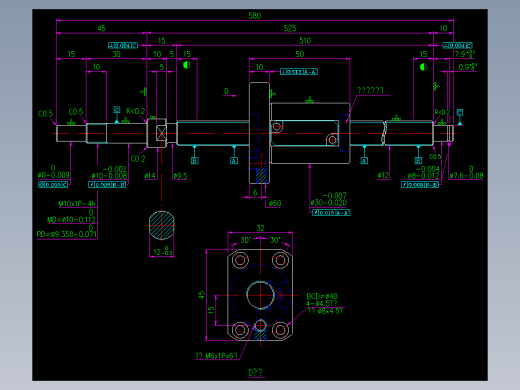The width and height of the screenshot is (520, 390).
Task: Click the BCD=ø40 annotation
Action: (322, 296)
